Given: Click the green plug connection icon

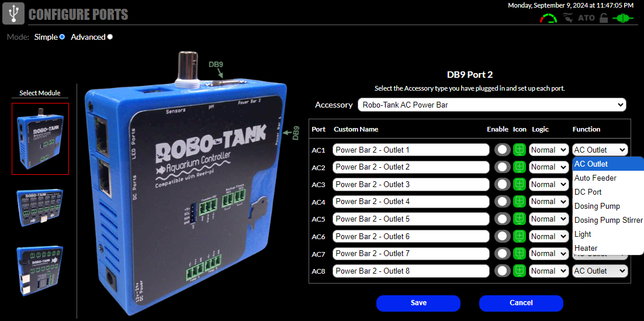Looking at the screenshot, I should 622,18.
